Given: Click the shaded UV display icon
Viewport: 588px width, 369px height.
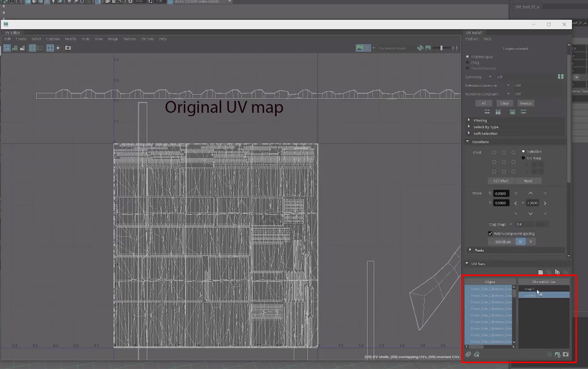Looking at the screenshot, I should click(x=15, y=48).
